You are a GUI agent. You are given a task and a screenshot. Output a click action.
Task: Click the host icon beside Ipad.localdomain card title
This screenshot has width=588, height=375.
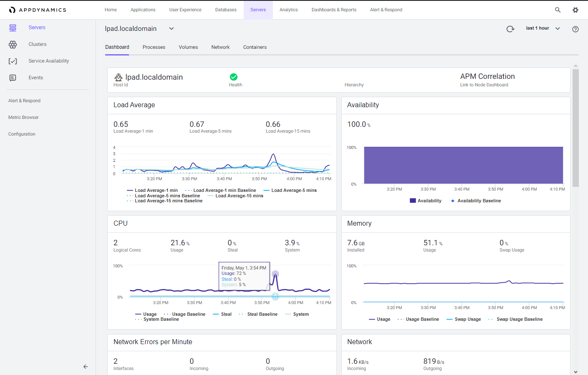click(119, 77)
